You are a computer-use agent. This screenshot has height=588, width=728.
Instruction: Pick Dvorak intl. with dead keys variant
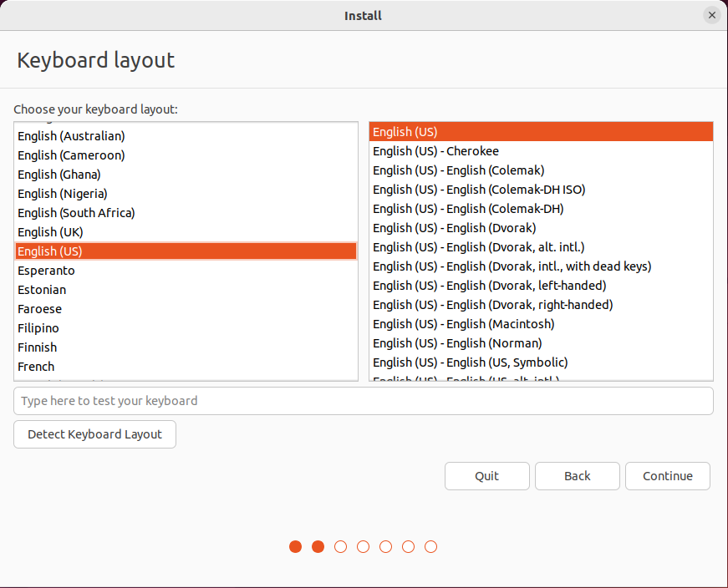tap(541, 266)
